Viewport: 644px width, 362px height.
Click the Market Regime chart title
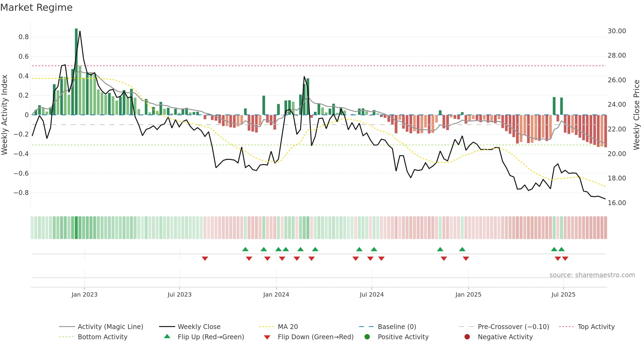[36, 8]
